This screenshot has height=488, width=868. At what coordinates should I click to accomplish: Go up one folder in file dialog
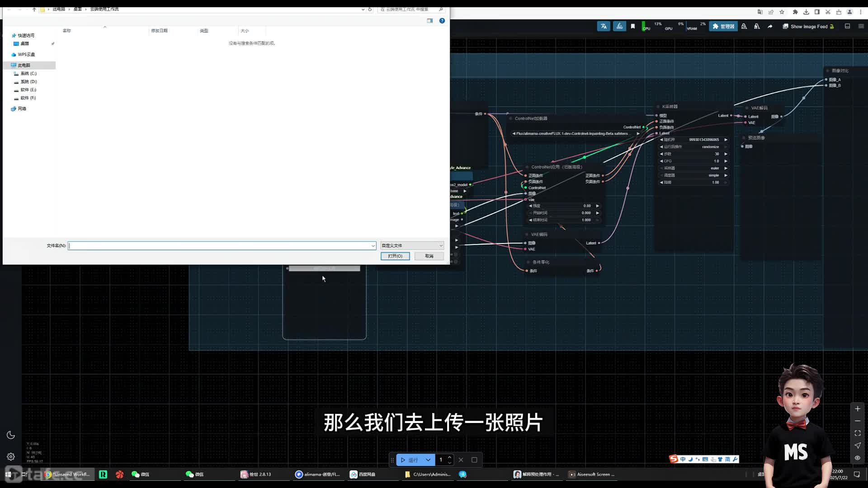[34, 9]
